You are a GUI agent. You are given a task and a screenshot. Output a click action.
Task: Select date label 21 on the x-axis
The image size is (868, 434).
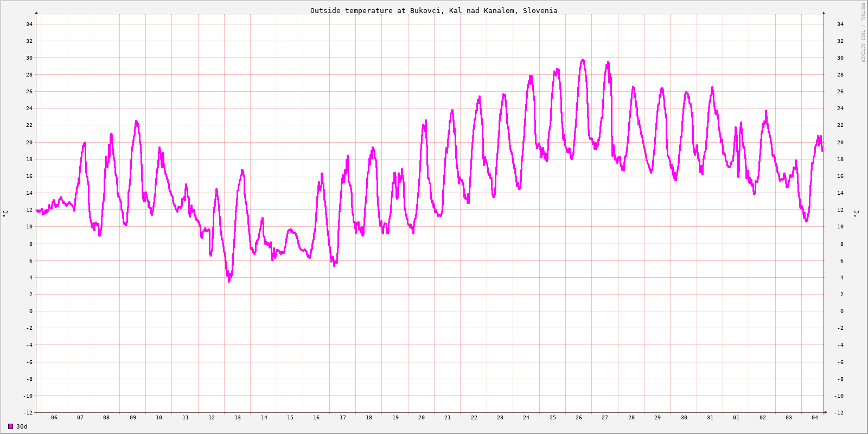pyautogui.click(x=448, y=418)
